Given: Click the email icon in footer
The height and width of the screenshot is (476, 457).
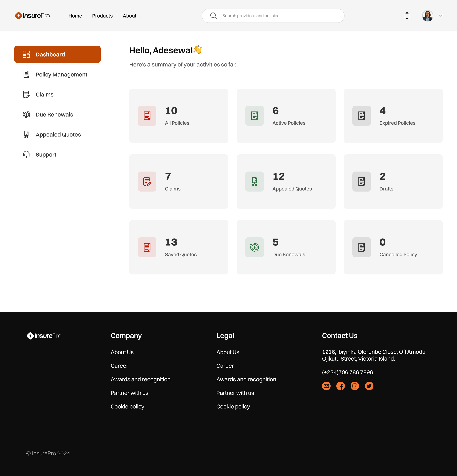Looking at the screenshot, I should pyautogui.click(x=326, y=386).
